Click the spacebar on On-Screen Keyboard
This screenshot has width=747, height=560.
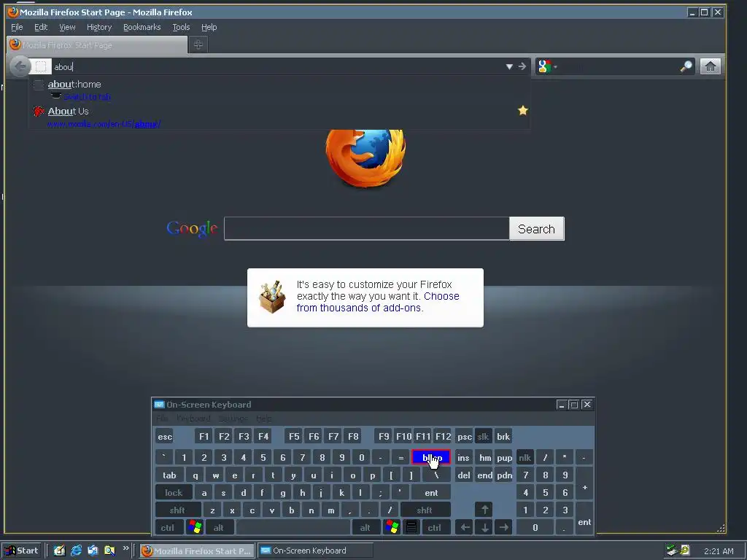coord(293,528)
